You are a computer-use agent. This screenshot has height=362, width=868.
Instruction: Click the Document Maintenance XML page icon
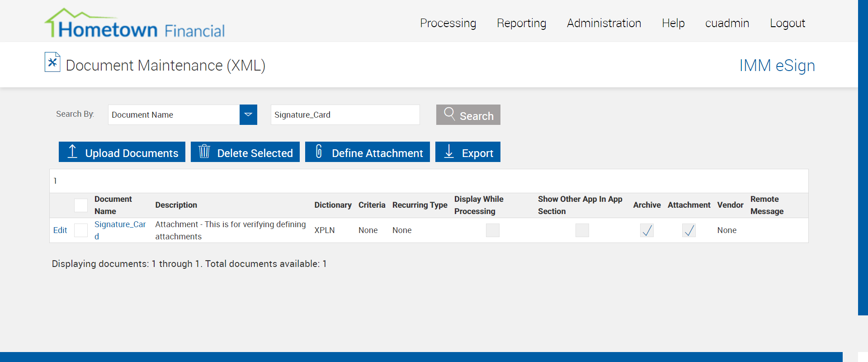tap(52, 62)
